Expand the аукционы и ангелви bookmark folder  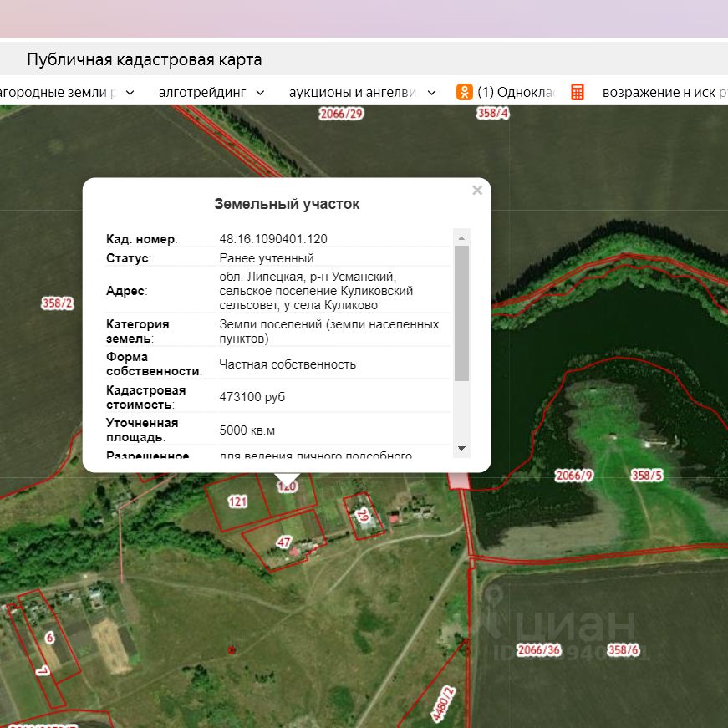click(x=431, y=93)
